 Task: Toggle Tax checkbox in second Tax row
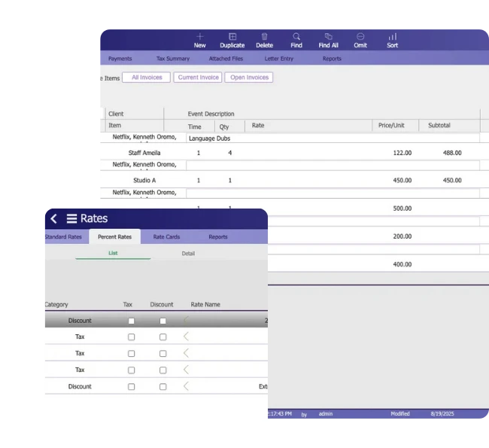point(132,354)
